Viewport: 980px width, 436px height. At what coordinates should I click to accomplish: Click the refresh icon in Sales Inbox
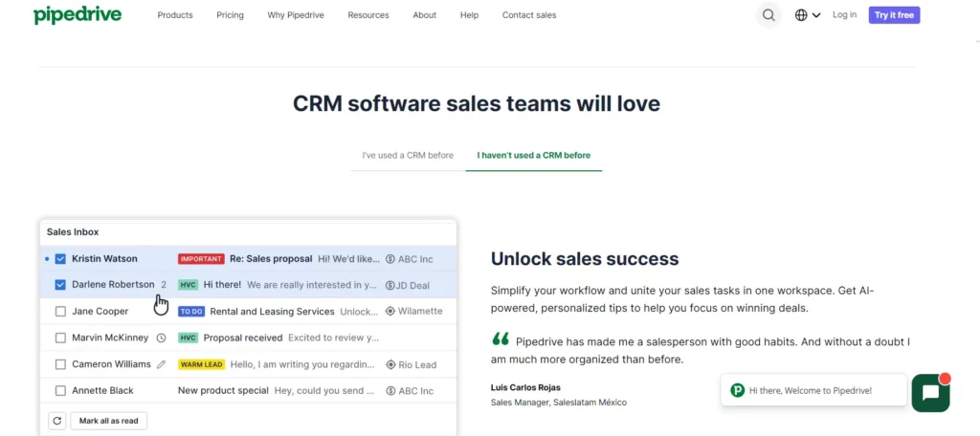pos(56,421)
